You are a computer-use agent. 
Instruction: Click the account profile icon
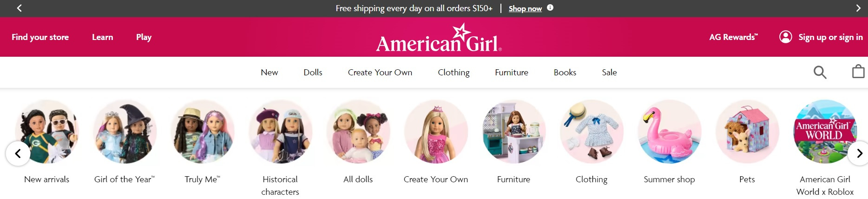click(785, 37)
